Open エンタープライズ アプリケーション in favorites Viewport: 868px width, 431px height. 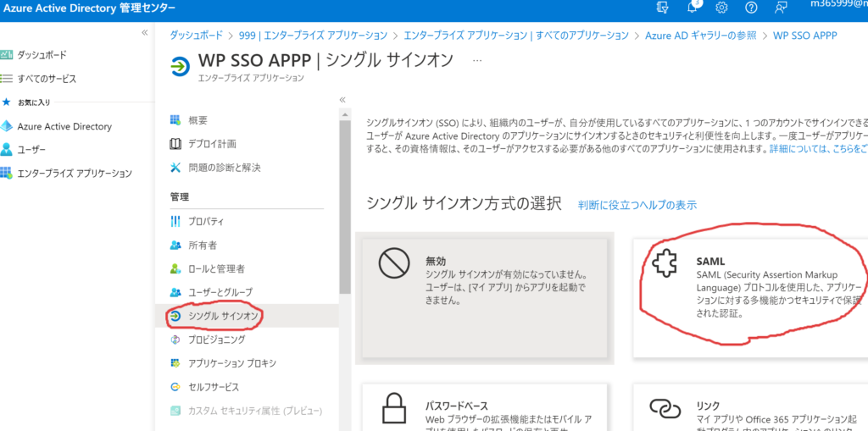click(x=75, y=174)
